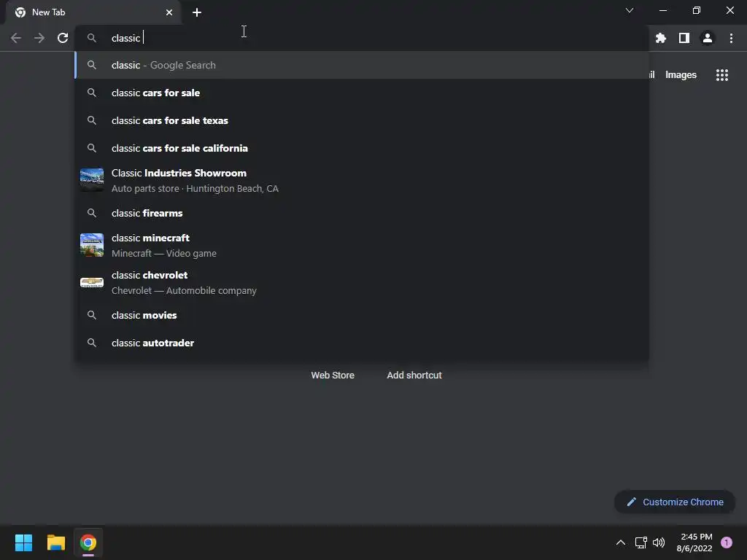Image resolution: width=747 pixels, height=560 pixels.
Task: Click the address bar text field
Action: tap(362, 38)
